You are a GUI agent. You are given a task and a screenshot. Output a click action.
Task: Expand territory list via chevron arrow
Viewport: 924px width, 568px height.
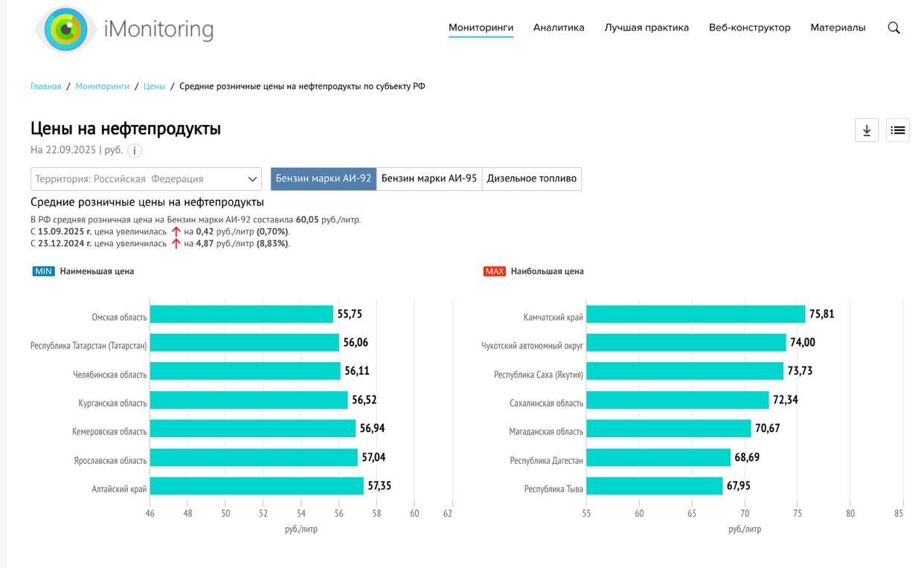click(252, 179)
